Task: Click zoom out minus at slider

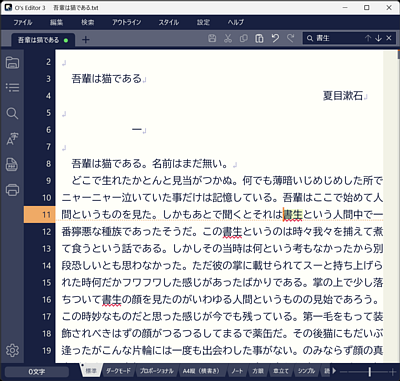Action: [342, 371]
